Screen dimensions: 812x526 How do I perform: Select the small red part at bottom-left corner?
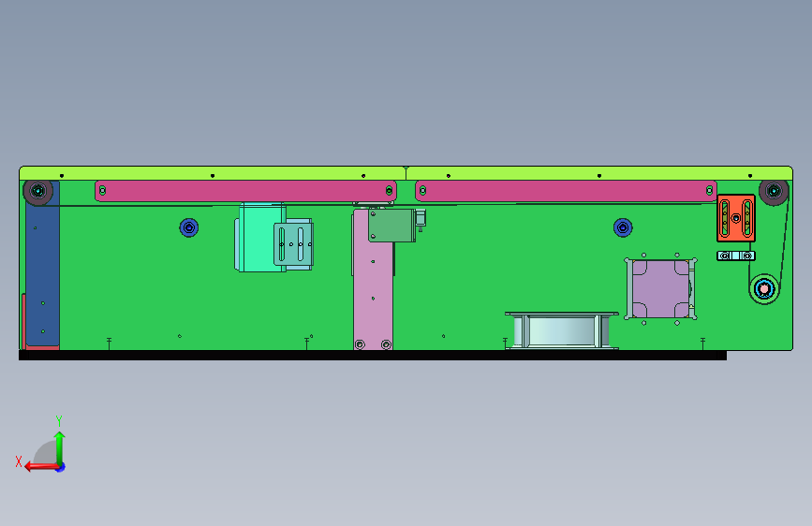pyautogui.click(x=23, y=321)
